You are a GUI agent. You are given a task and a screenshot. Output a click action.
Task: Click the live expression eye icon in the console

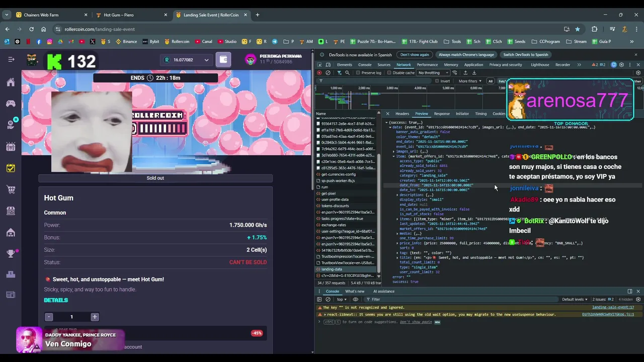[x=355, y=299]
